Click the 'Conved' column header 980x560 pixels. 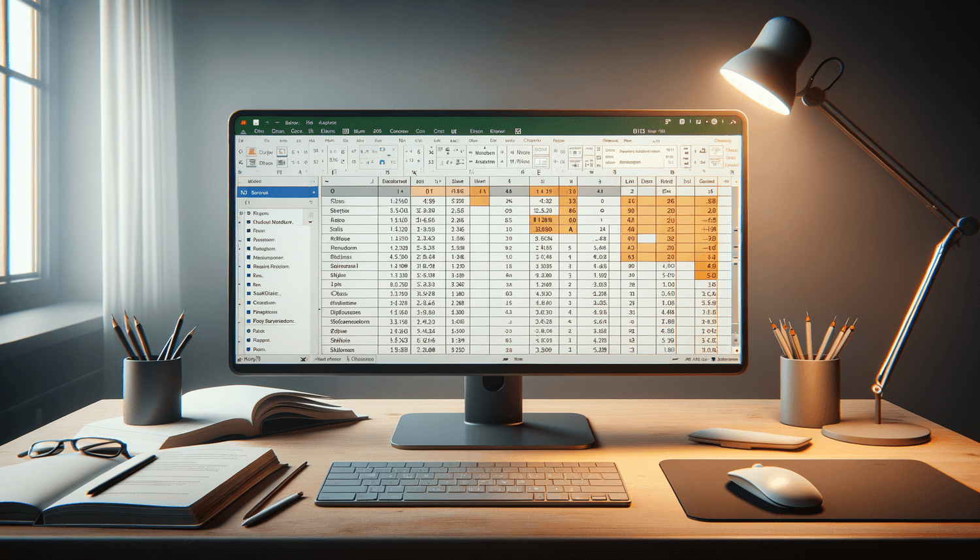(x=707, y=182)
